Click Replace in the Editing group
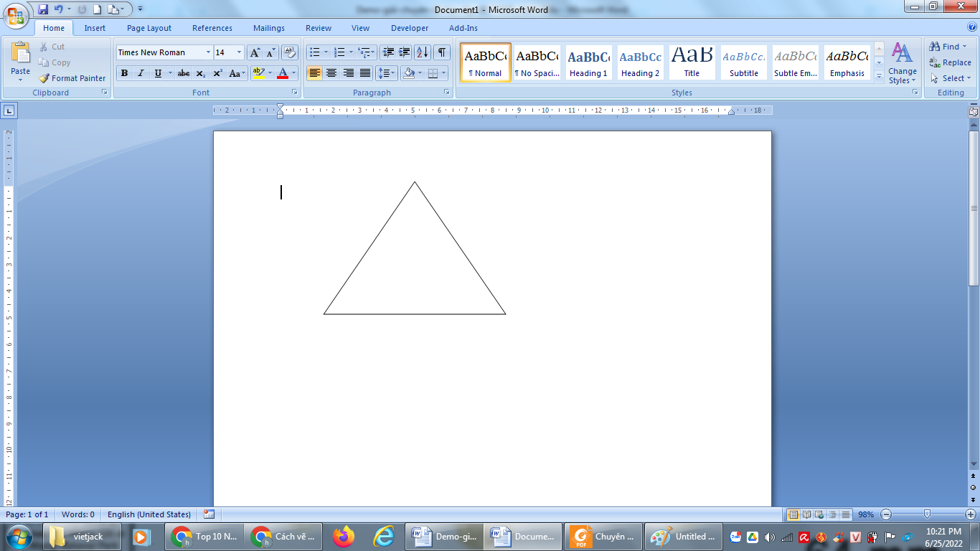This screenshot has width=980, height=551. click(x=950, y=62)
